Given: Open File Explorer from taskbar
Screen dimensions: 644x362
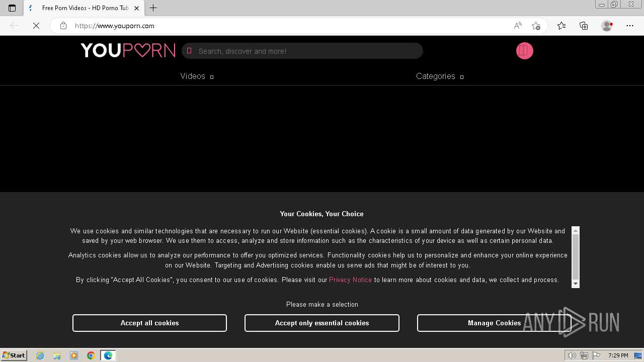Looking at the screenshot, I should [57, 355].
